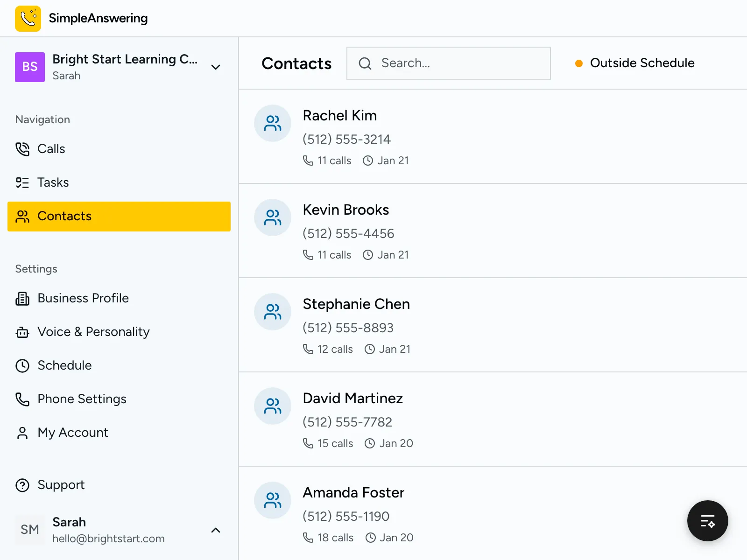Screen dimensions: 747x560
Task: Click the SimpleAnswering phone logo icon
Action: point(28,18)
